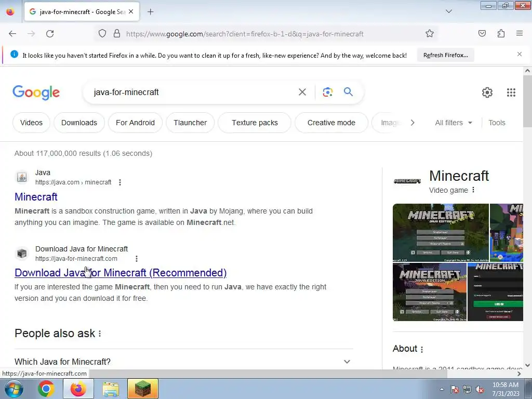Click the taskbar clock showing 10:58 AM
The height and width of the screenshot is (399, 532).
506,389
